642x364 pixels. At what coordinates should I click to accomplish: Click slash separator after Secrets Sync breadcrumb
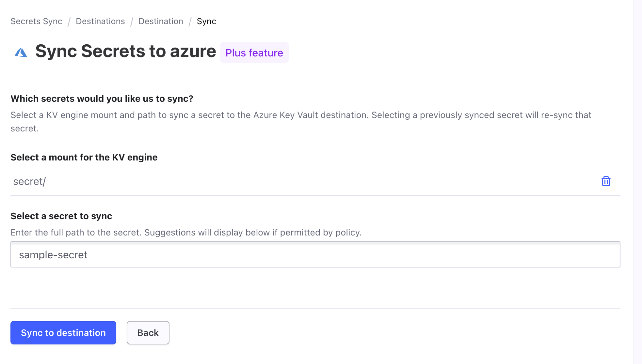69,22
